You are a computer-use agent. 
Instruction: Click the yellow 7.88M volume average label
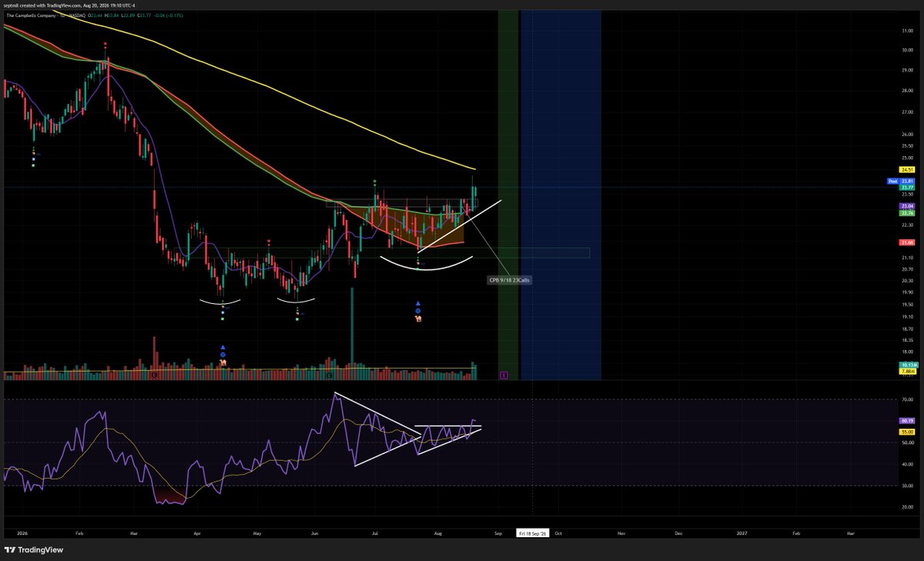click(x=906, y=372)
